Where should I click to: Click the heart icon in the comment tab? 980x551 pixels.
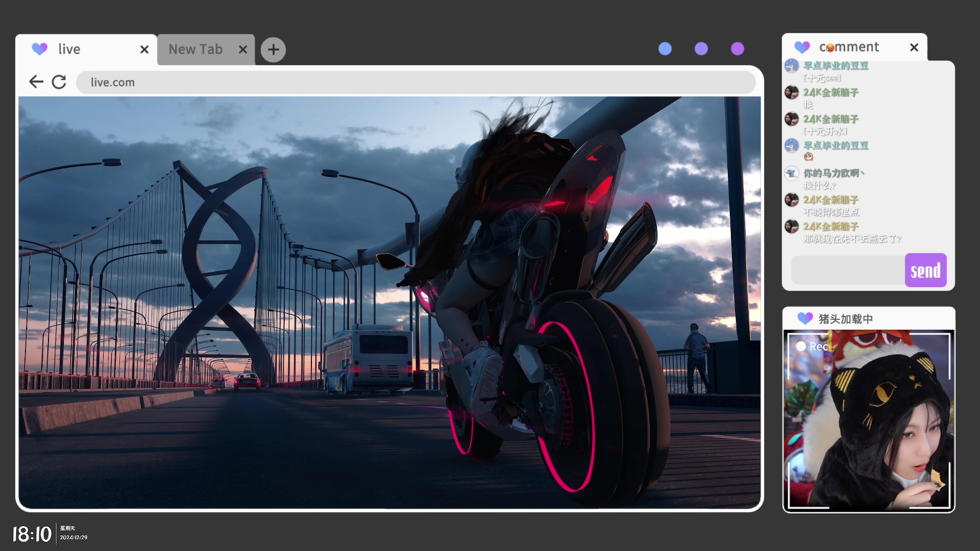point(802,47)
